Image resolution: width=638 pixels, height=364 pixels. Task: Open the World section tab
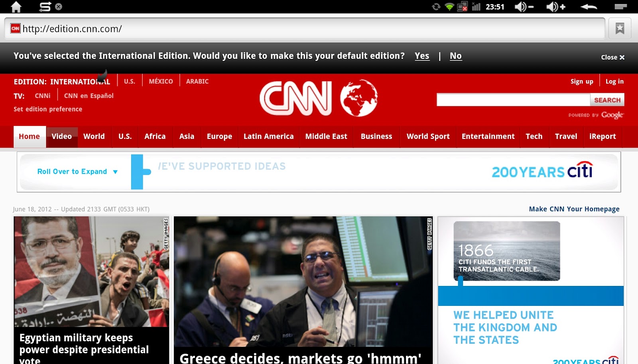94,137
